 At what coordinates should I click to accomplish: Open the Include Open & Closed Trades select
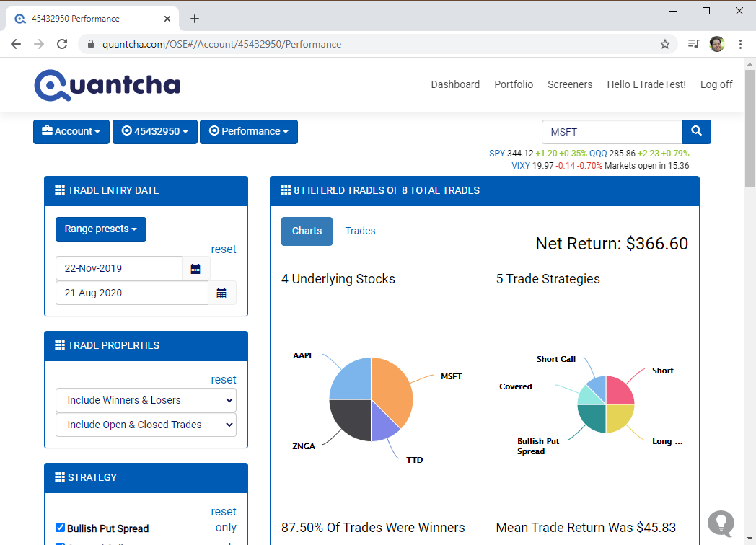click(146, 425)
